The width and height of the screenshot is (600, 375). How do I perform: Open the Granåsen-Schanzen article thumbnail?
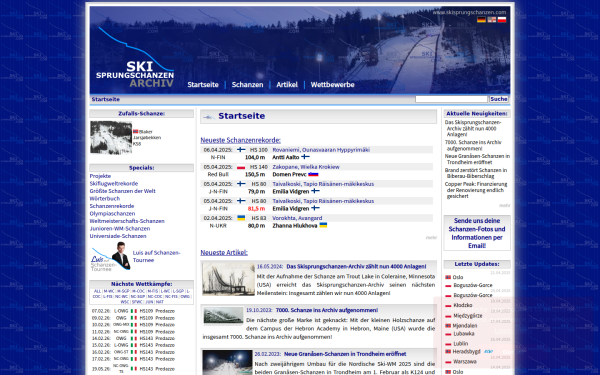pyautogui.click(x=227, y=362)
